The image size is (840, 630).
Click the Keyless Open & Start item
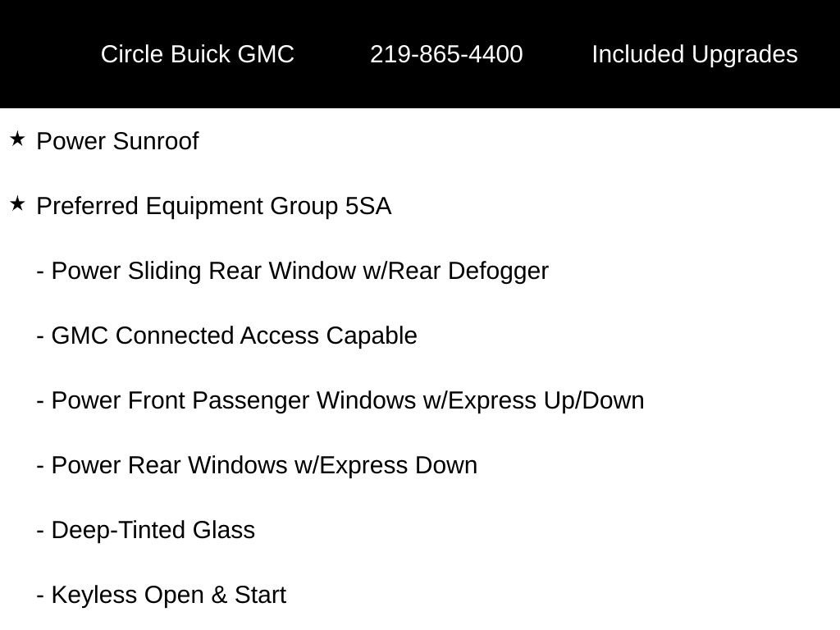(168, 595)
